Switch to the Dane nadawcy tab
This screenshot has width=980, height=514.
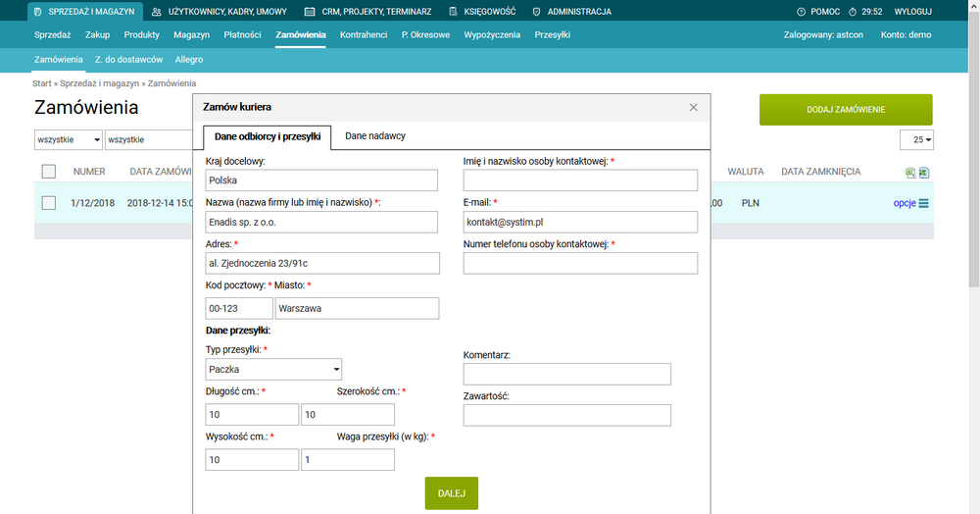click(375, 136)
